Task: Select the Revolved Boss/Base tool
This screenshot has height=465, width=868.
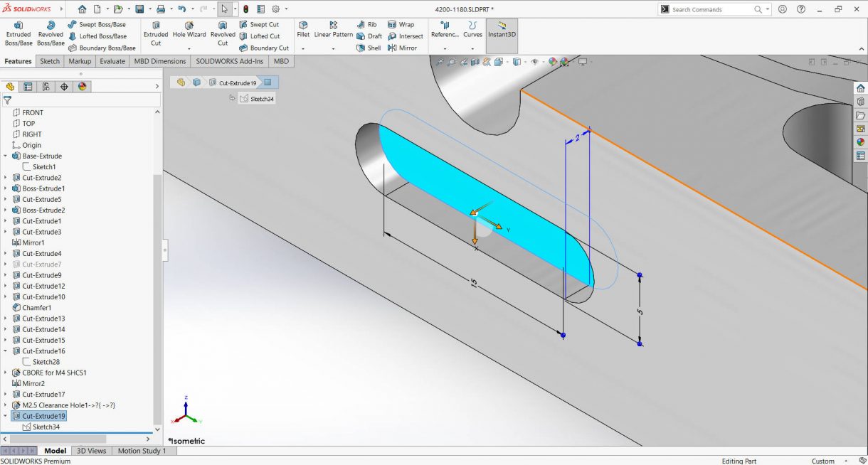Action: 51,33
